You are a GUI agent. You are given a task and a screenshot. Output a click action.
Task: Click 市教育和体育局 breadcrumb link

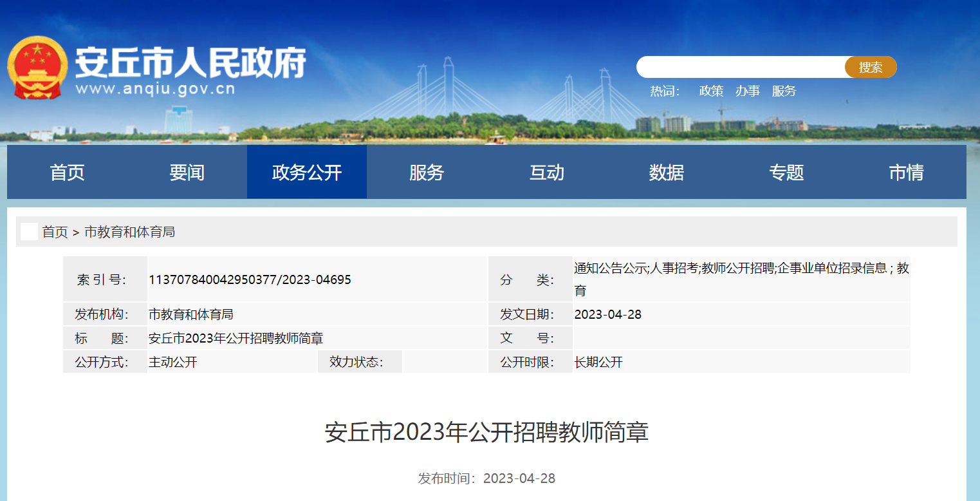tap(129, 232)
